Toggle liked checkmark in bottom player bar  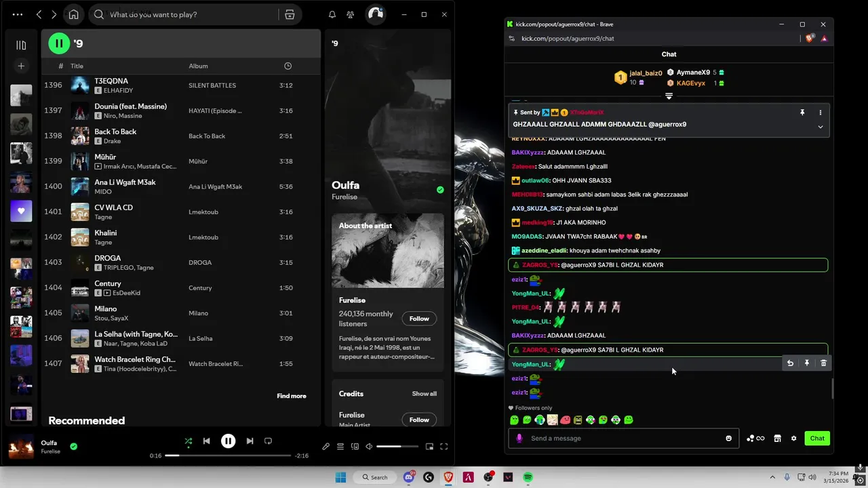coord(73,446)
